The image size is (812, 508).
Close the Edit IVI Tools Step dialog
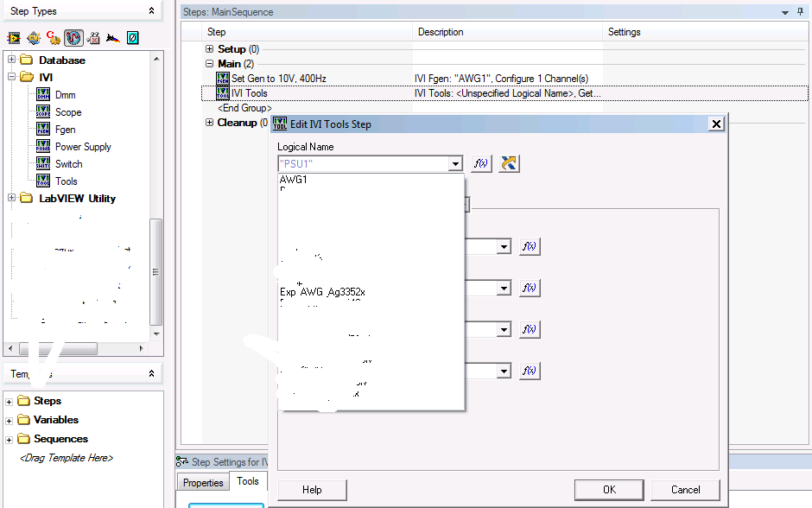point(716,124)
